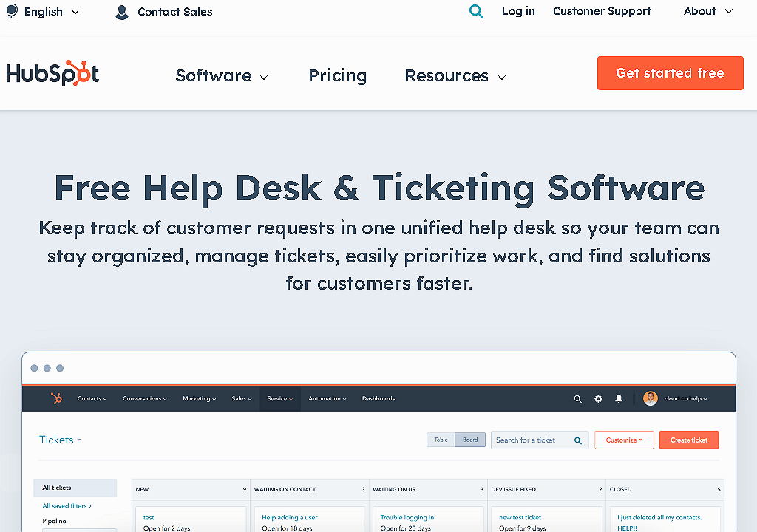Expand the Software menu
This screenshot has width=757, height=532.
coord(222,76)
